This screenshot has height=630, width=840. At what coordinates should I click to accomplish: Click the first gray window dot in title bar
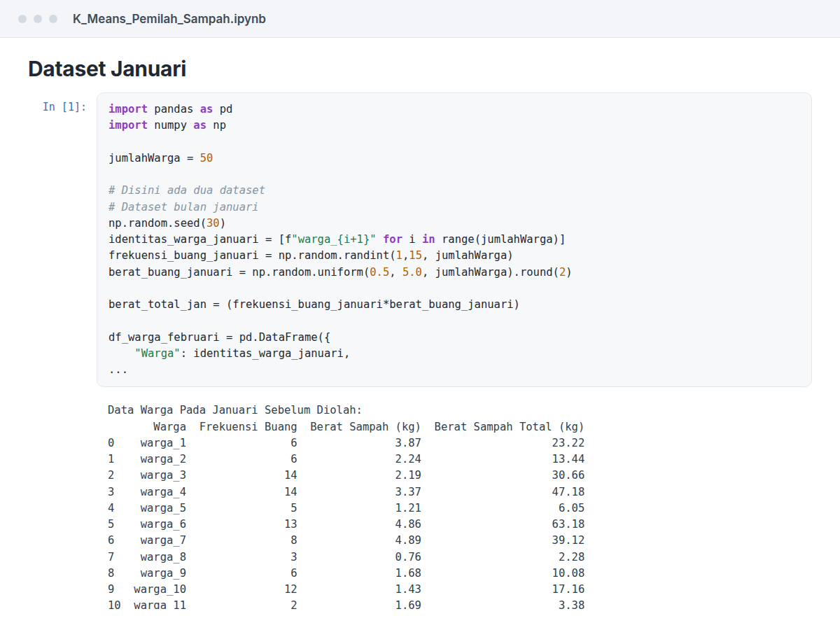(x=22, y=19)
